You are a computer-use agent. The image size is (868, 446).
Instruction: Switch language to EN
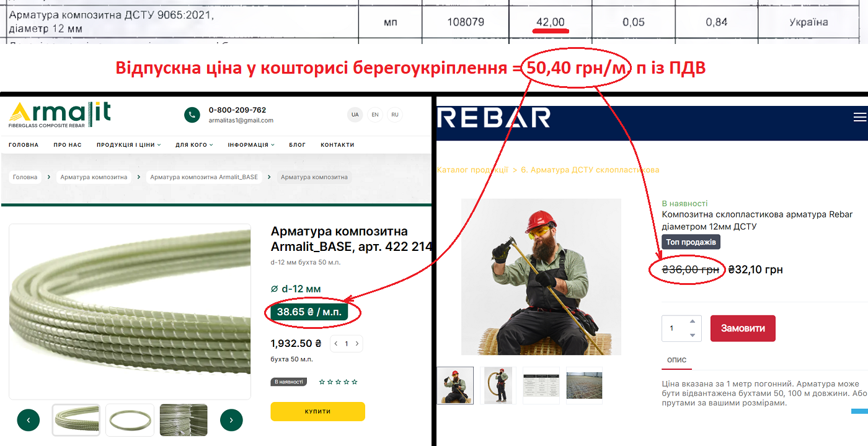tap(375, 115)
